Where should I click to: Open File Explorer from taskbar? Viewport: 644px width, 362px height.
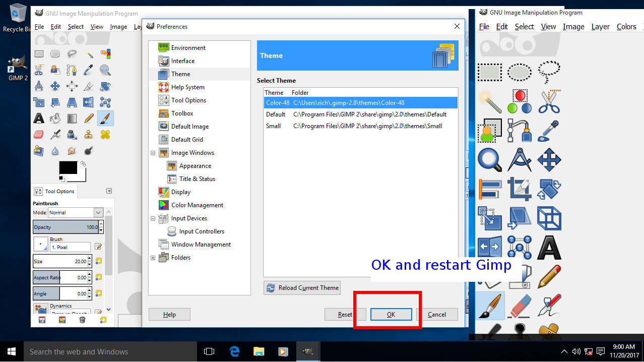pyautogui.click(x=259, y=351)
